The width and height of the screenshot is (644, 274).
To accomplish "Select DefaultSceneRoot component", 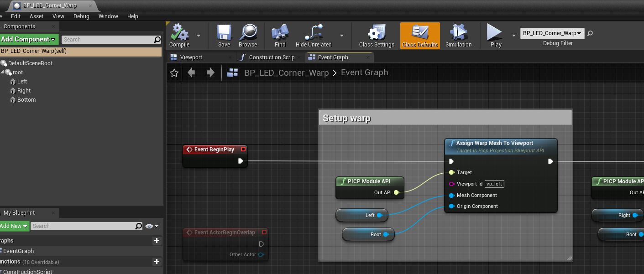I will [x=30, y=63].
